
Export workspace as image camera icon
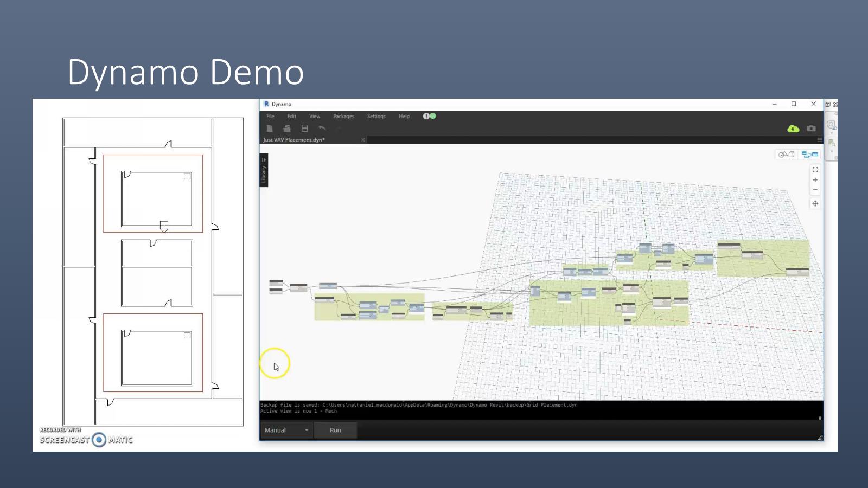click(x=811, y=129)
